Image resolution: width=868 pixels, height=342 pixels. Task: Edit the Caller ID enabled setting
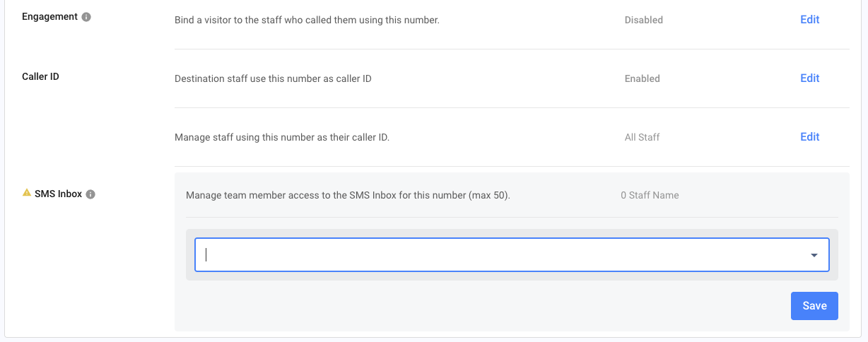[x=809, y=78]
